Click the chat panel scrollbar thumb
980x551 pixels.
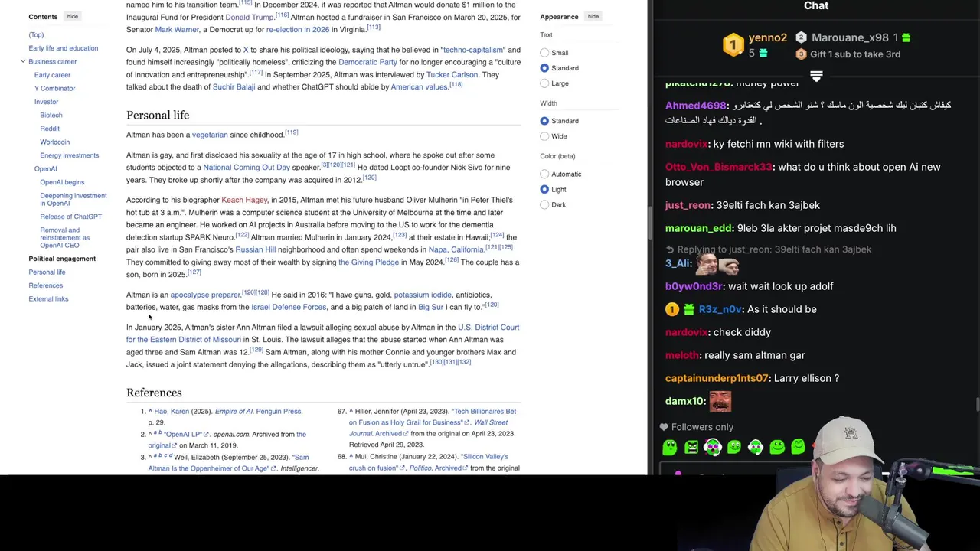tap(977, 403)
